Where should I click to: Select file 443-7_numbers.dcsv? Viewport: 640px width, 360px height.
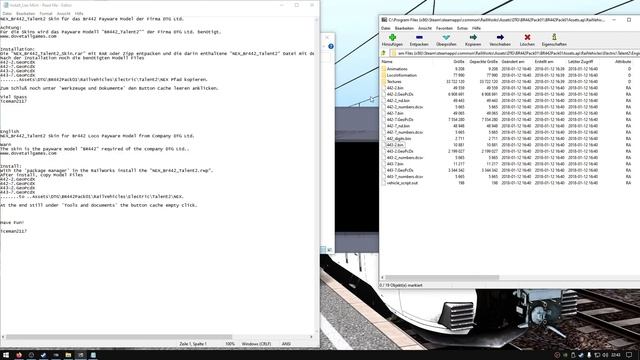(x=404, y=176)
